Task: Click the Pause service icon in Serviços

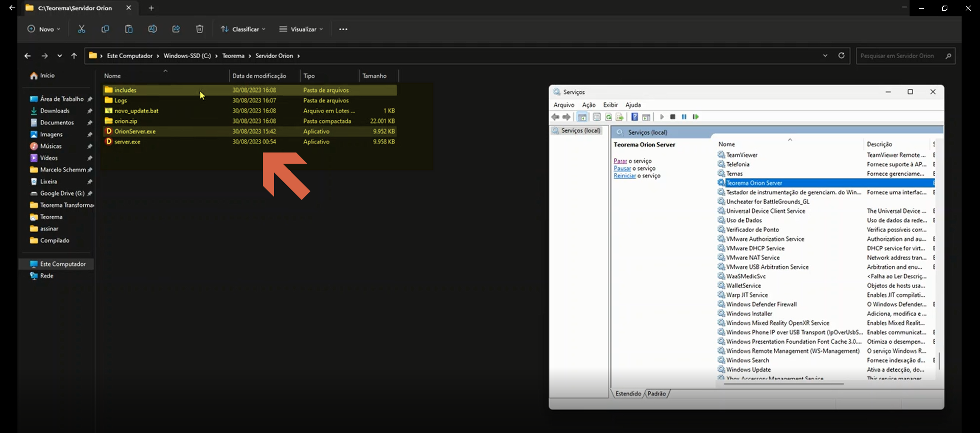Action: 684,117
